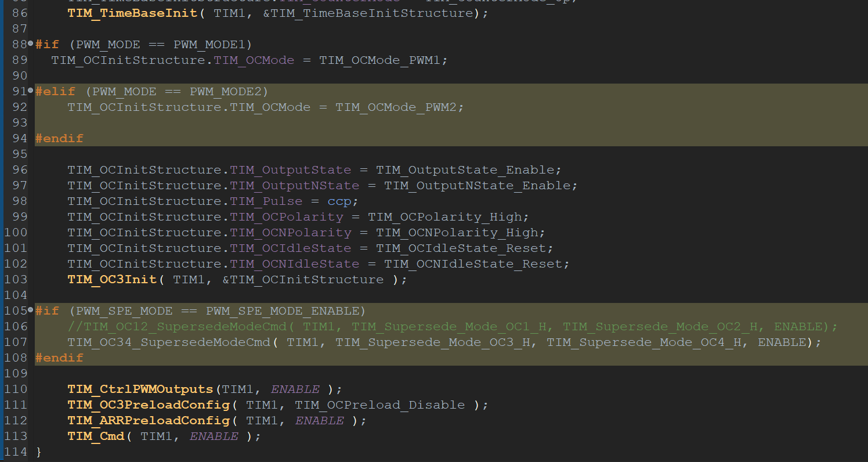This screenshot has height=462, width=868.
Task: Select the TIM_Pulse field on line 98
Action: [266, 201]
